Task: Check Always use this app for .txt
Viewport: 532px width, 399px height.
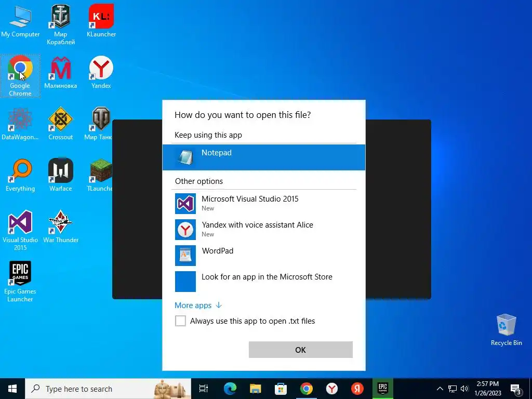Action: (x=180, y=321)
